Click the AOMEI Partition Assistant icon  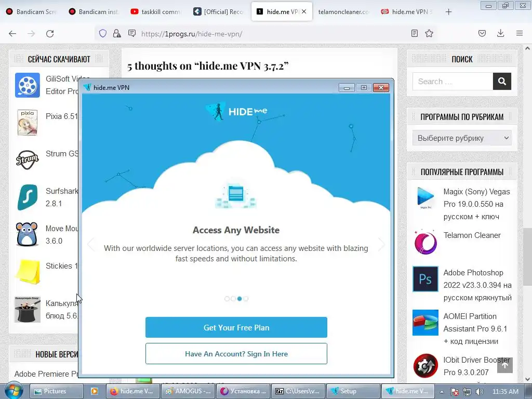click(425, 323)
